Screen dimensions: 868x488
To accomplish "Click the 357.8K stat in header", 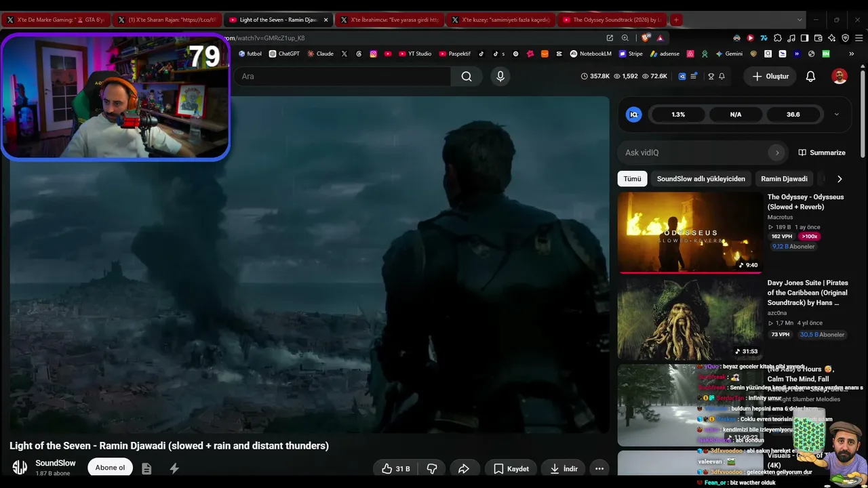I will (x=595, y=77).
